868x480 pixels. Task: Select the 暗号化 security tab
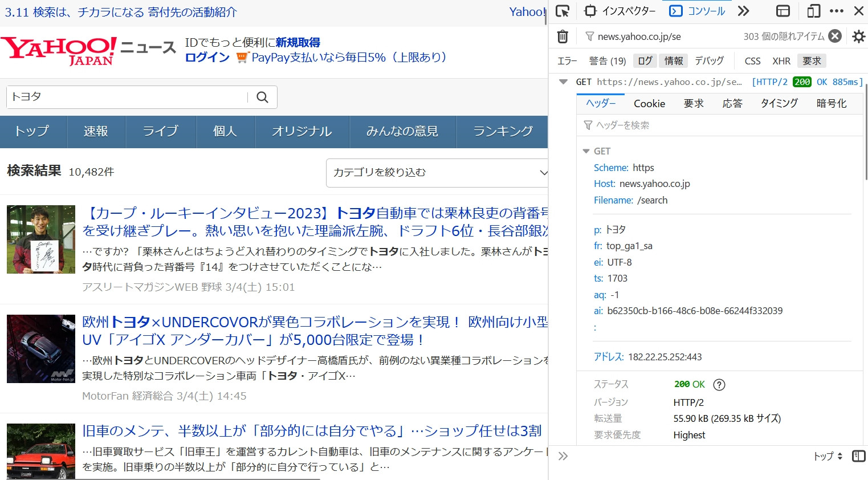(x=832, y=103)
